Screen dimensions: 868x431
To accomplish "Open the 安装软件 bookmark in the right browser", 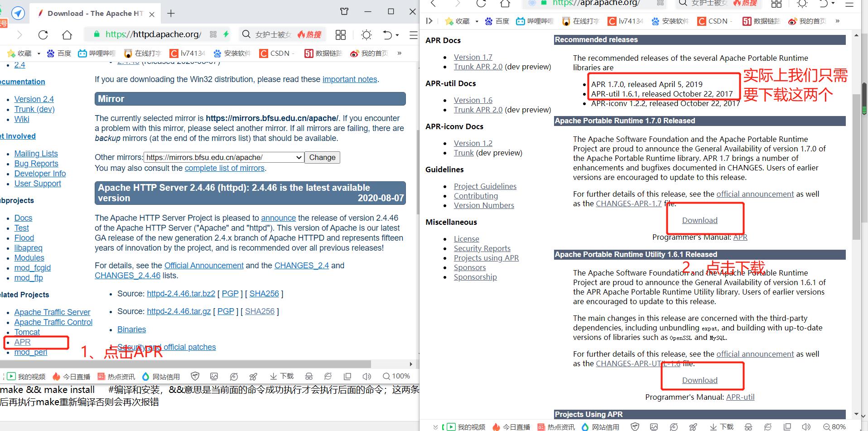I will pyautogui.click(x=670, y=21).
